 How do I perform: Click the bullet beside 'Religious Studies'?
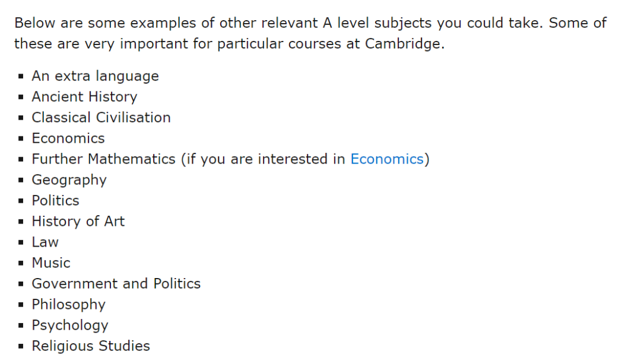[x=21, y=346]
